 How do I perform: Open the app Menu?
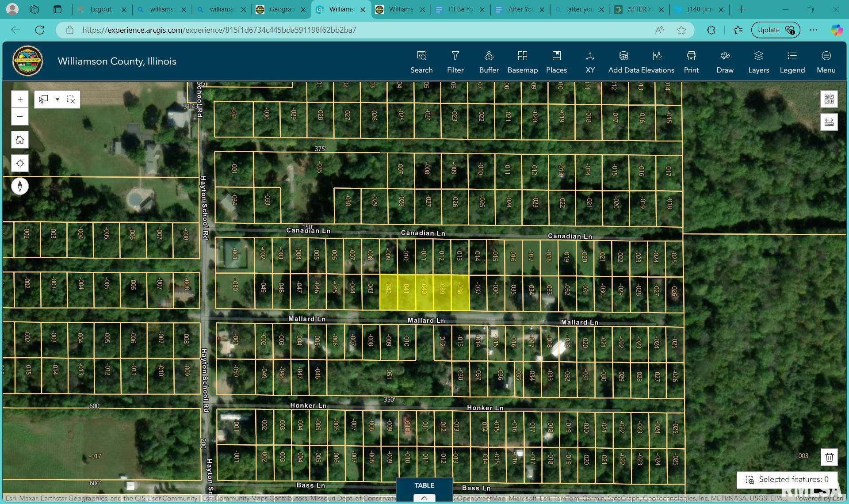[826, 62]
